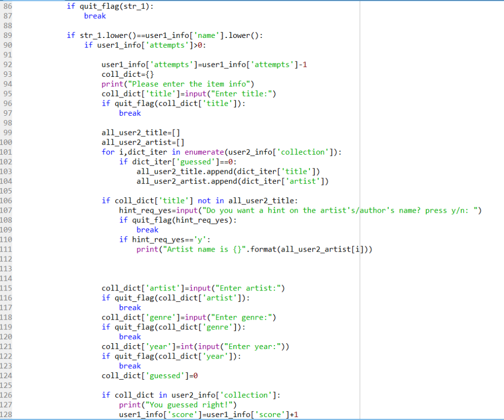
Task: Click the break keyword on line 123
Action: coord(129,366)
